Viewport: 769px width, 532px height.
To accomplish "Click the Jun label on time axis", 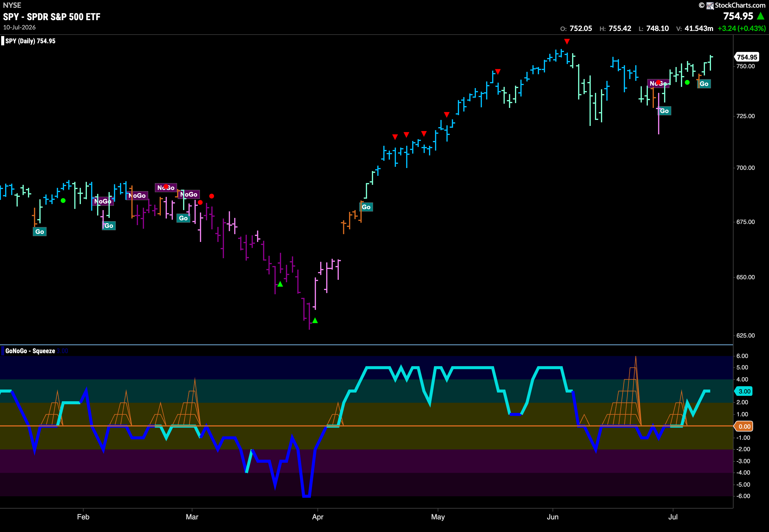I will point(553,517).
